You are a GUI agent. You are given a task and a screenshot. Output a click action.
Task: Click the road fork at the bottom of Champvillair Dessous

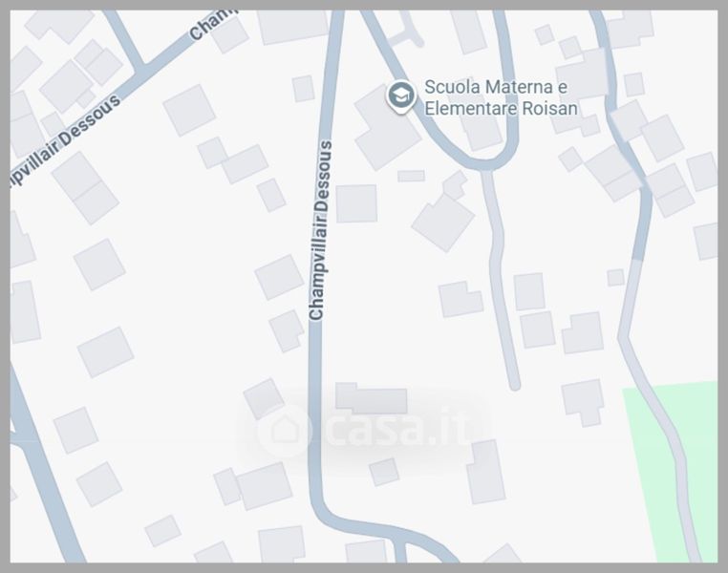[399, 539]
